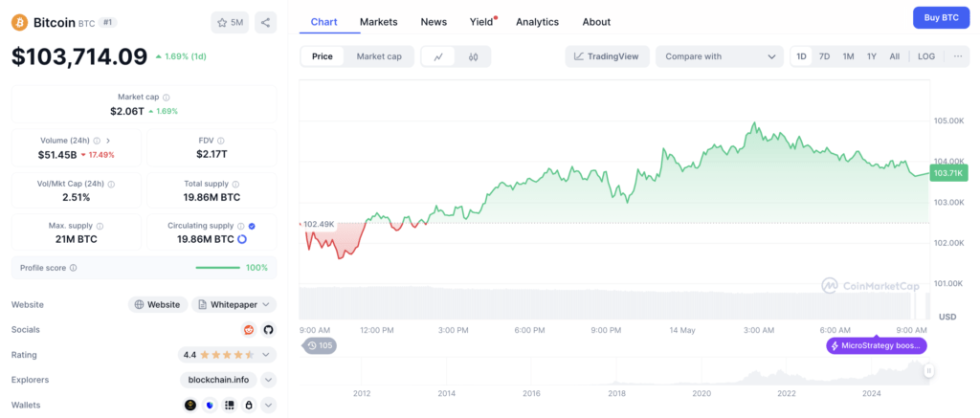Image resolution: width=980 pixels, height=418 pixels.
Task: Expand the Wallets list chevron
Action: (x=268, y=405)
